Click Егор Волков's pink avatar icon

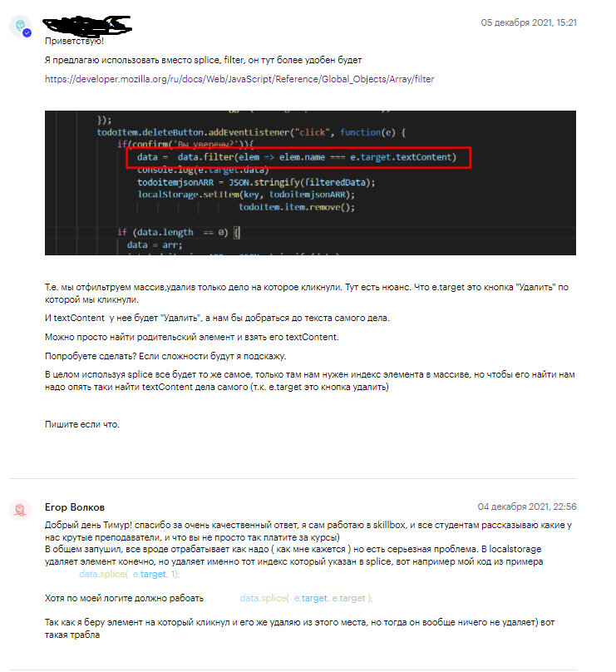click(20, 510)
